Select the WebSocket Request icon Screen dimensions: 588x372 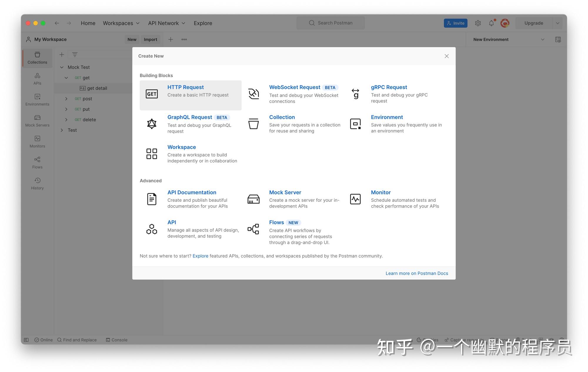[253, 94]
